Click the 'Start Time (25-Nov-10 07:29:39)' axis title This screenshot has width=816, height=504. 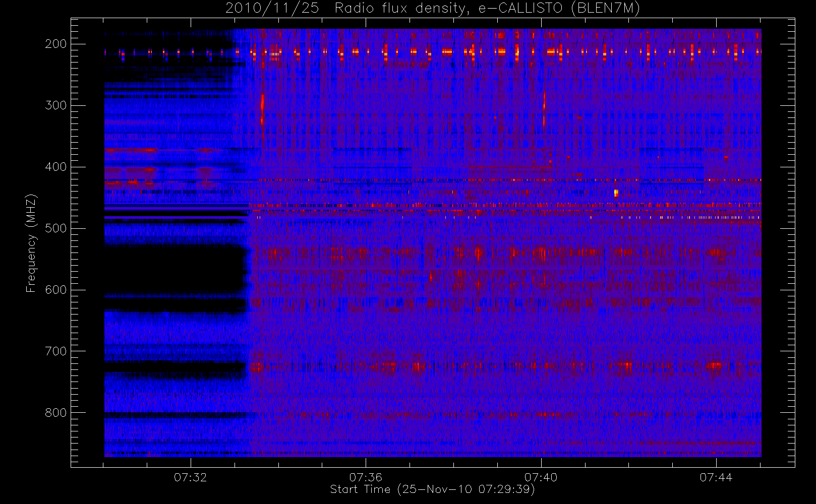point(432,489)
